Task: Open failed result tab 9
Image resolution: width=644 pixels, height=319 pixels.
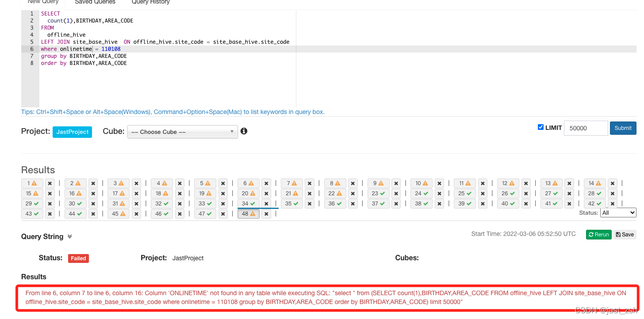Action: [378, 183]
